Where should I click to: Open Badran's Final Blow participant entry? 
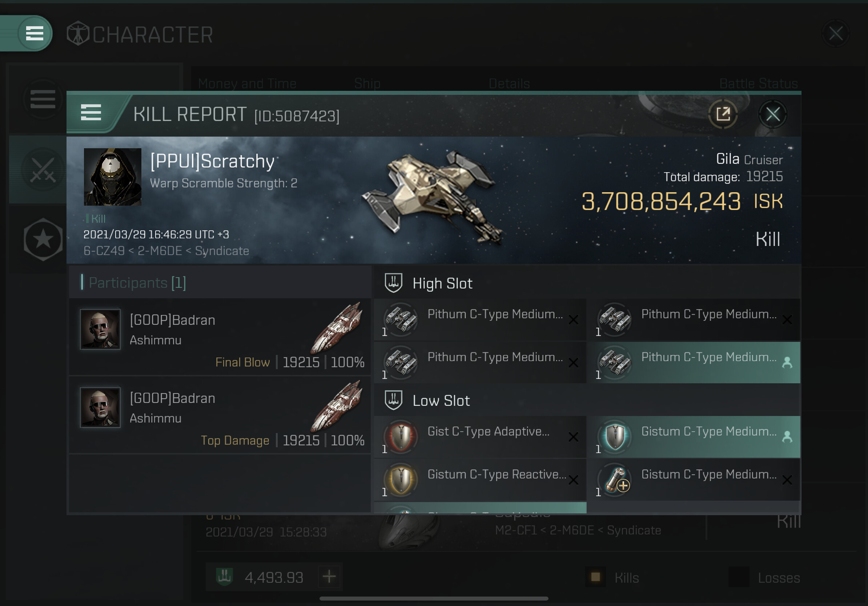[220, 337]
